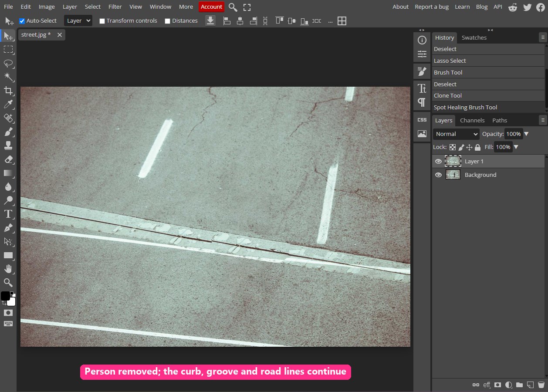Select the Rectangle shape tool
The height and width of the screenshot is (392, 548).
(8, 255)
